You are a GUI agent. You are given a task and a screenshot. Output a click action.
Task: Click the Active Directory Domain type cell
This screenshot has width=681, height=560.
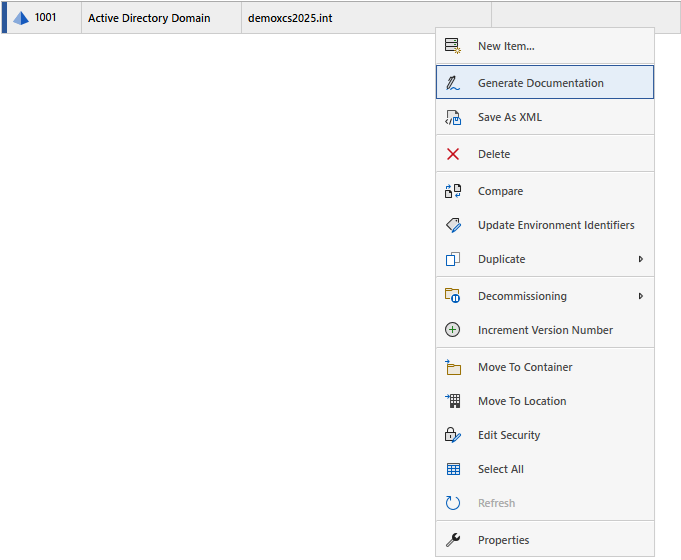click(x=149, y=18)
